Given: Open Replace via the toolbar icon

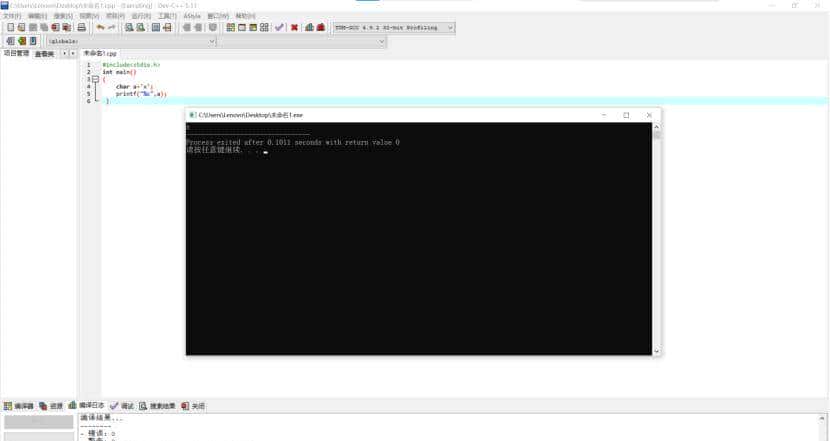Looking at the screenshot, I should pyautogui.click(x=140, y=28).
